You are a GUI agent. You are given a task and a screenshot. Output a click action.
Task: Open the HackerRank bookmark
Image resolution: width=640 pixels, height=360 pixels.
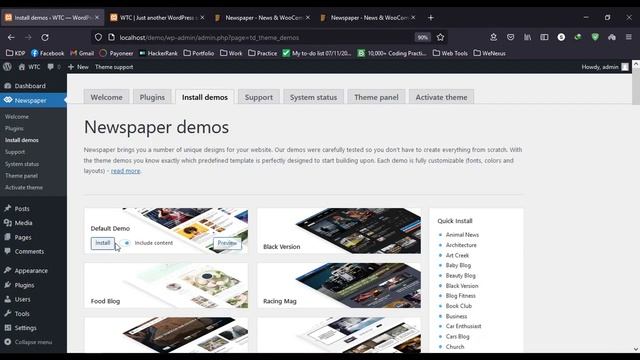(158, 53)
